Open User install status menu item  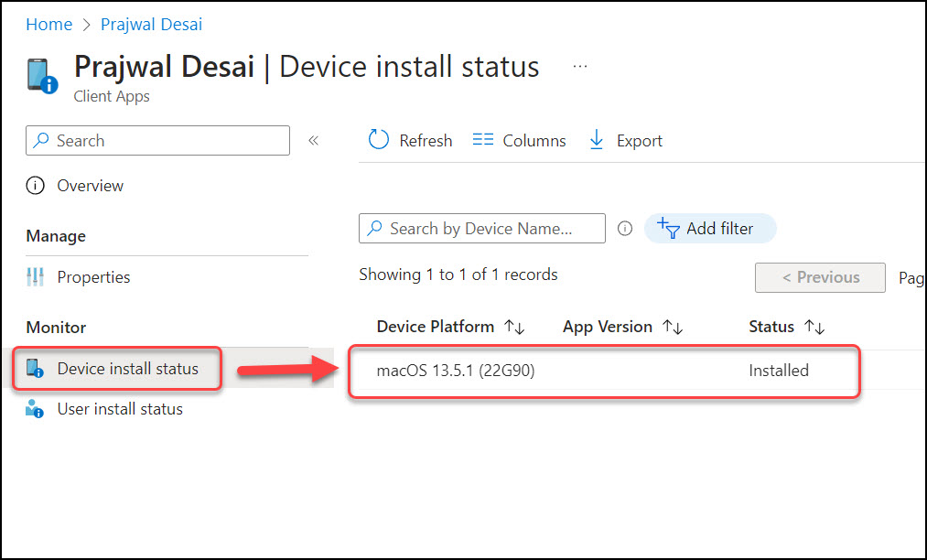(x=120, y=409)
